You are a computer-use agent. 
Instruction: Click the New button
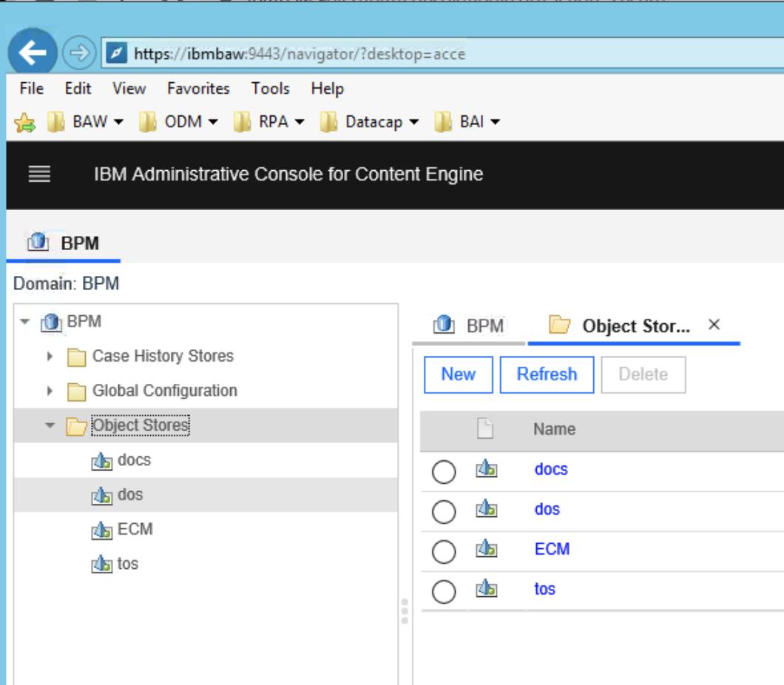click(459, 374)
